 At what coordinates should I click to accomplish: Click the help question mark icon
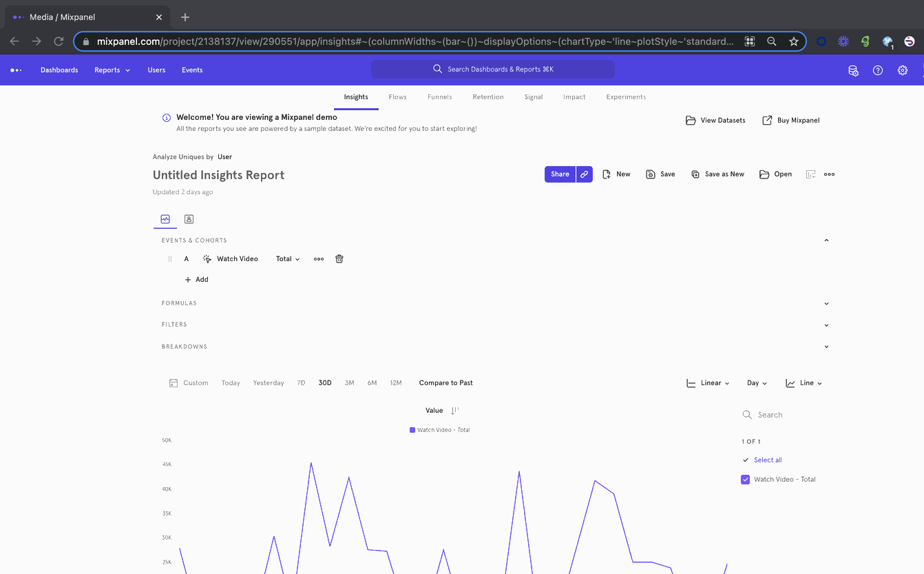[x=877, y=70]
